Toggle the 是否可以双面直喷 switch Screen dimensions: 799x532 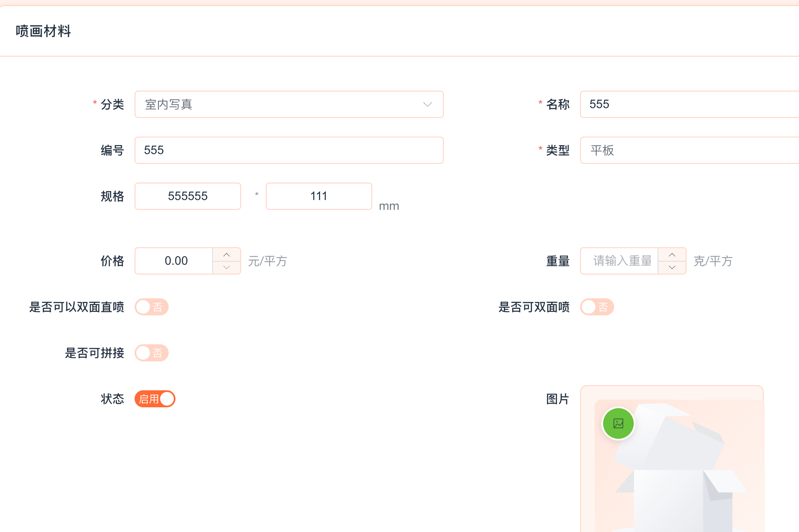tap(152, 307)
